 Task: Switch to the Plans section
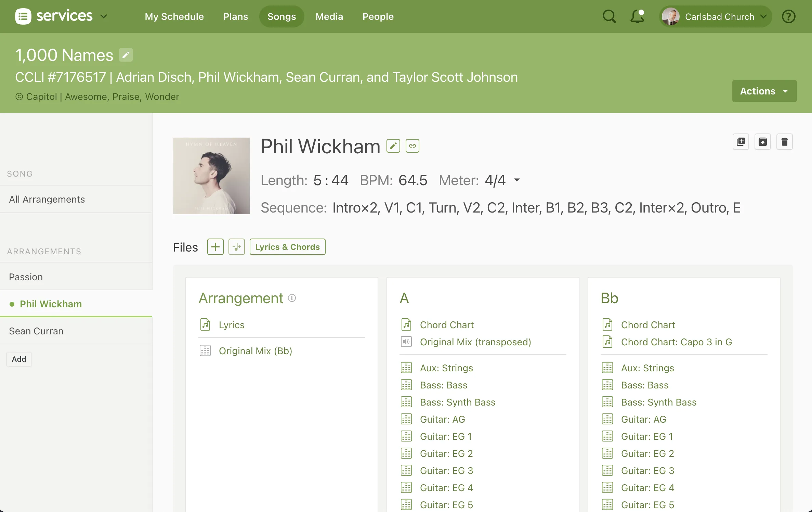coord(235,16)
